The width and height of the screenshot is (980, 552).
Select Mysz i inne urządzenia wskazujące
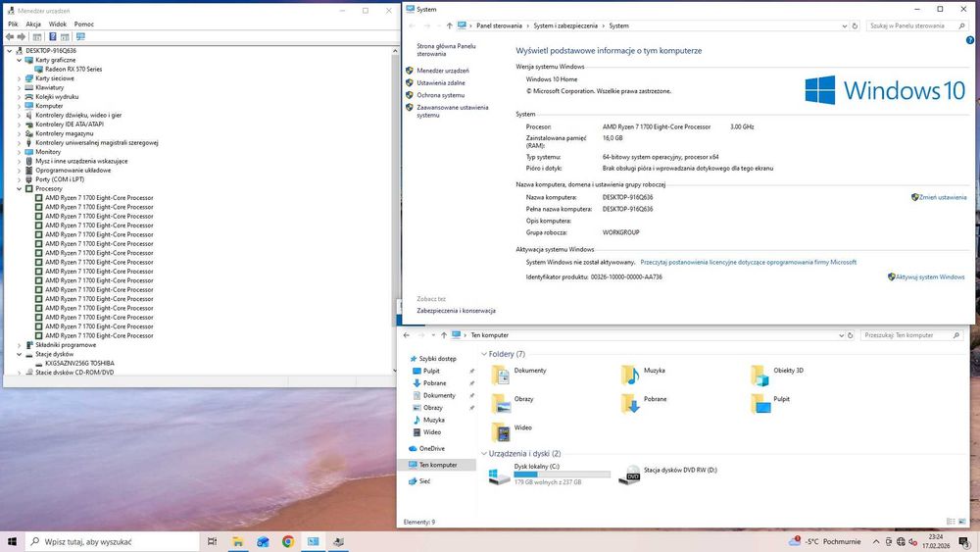(x=81, y=162)
